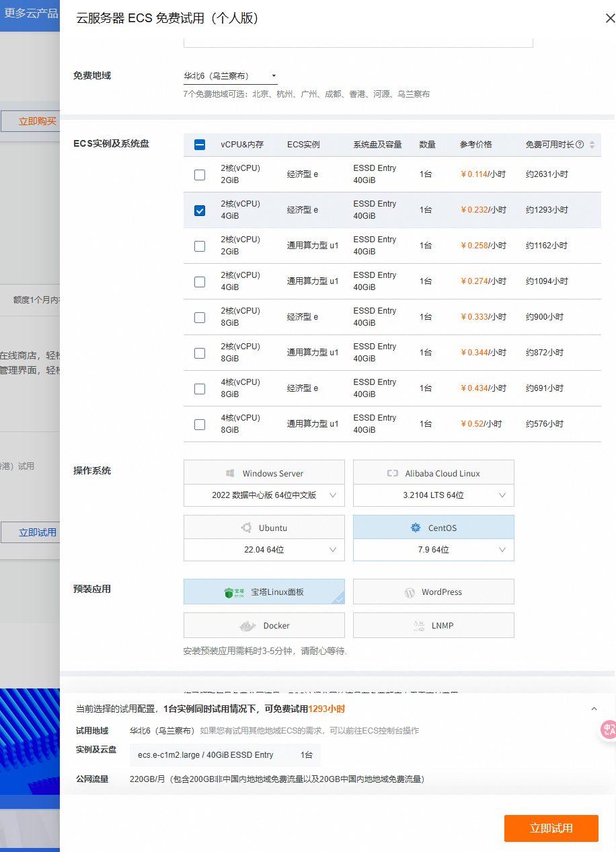Select 宝塔Linux面板 preinstalled app
The image size is (616, 852).
tap(264, 592)
